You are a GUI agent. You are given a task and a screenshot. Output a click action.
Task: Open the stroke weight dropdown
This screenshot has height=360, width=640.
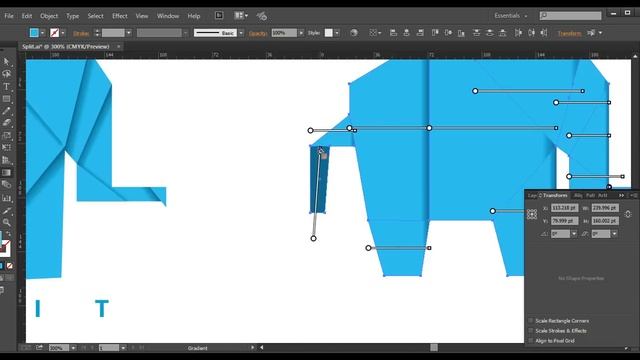point(129,33)
